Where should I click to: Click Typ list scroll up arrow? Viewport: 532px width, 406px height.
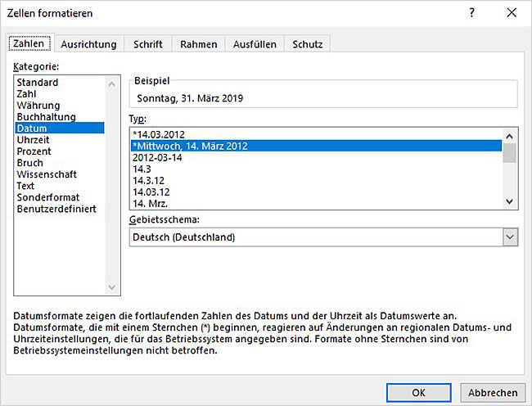coord(509,137)
